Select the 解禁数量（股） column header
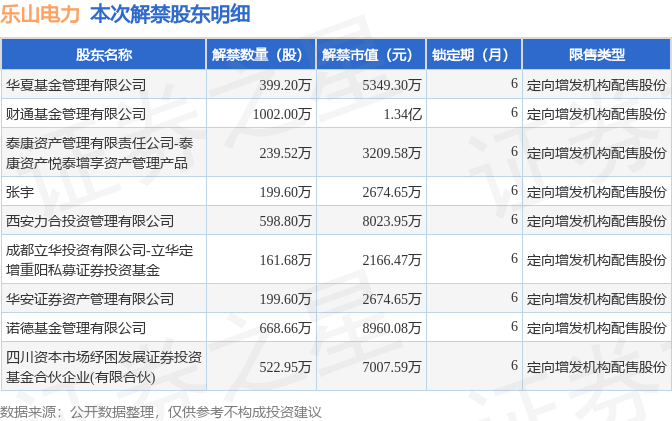 (261, 54)
